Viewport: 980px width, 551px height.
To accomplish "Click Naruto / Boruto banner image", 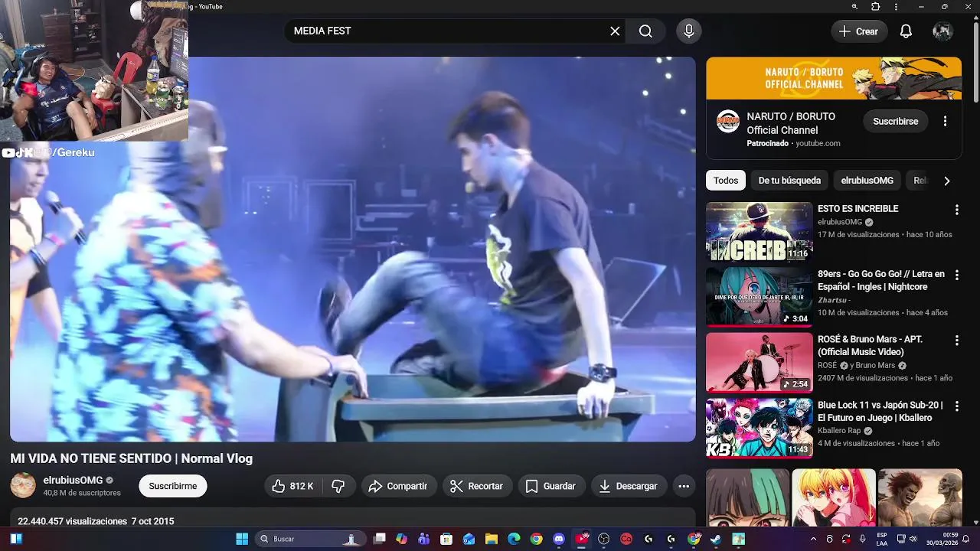I will 833,78.
